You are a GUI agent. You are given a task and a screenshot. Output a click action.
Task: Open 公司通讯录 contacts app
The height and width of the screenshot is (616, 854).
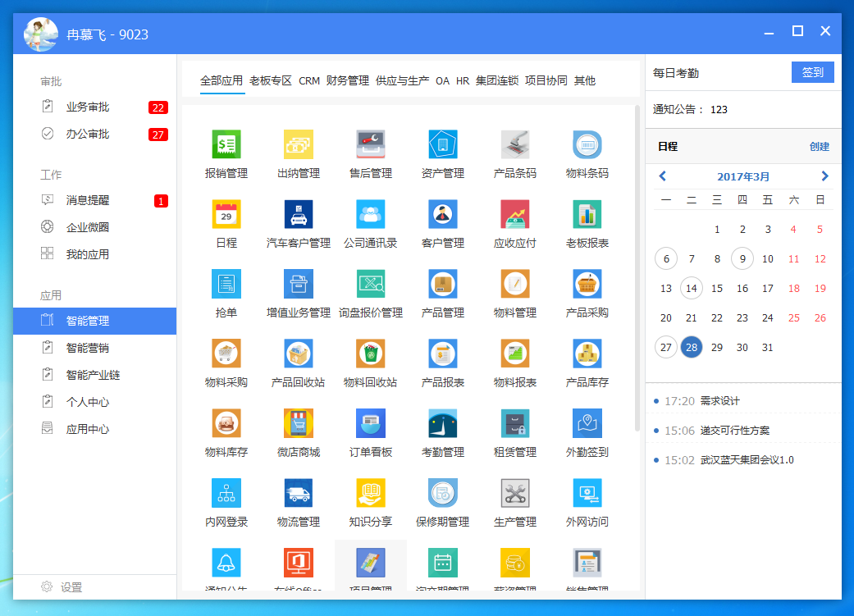point(370,215)
